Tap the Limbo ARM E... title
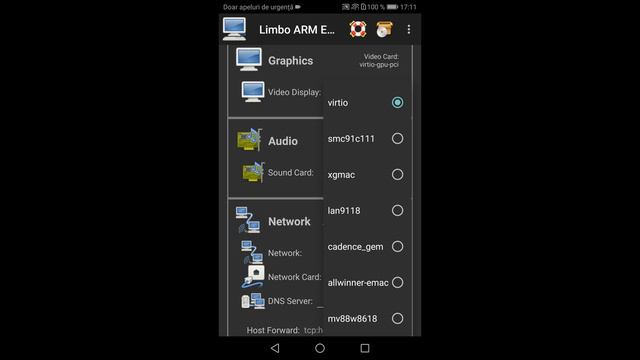 pyautogui.click(x=297, y=30)
